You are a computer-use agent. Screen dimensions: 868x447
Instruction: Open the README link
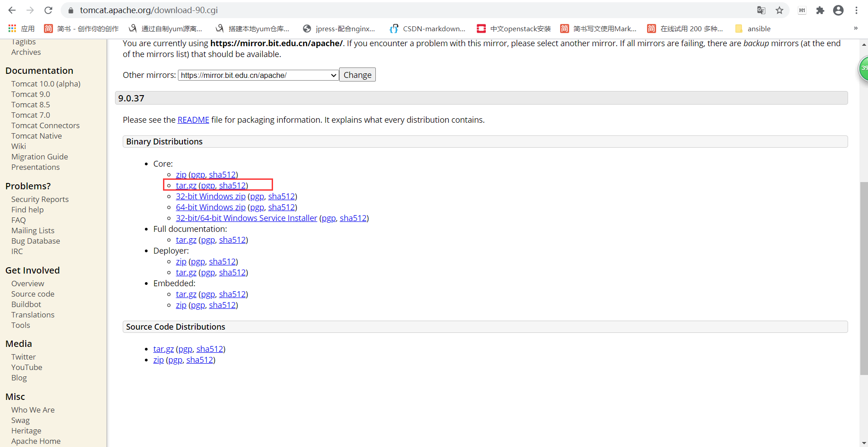193,120
